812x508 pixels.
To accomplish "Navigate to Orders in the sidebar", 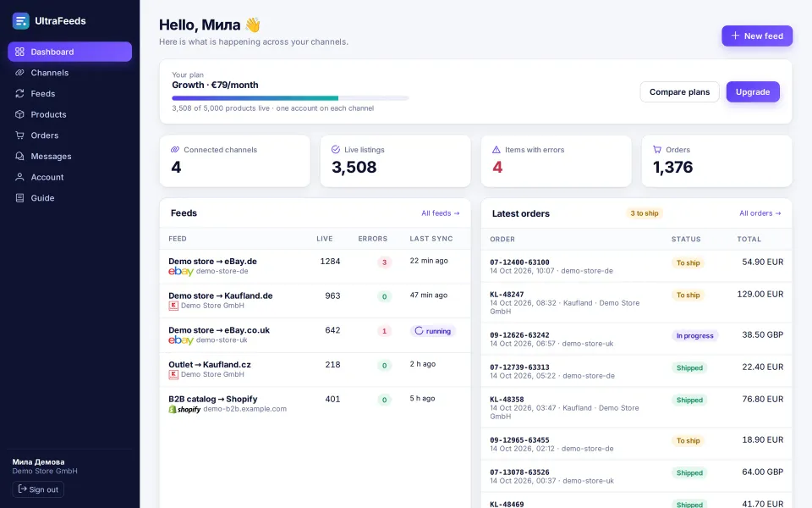I will pyautogui.click(x=70, y=135).
